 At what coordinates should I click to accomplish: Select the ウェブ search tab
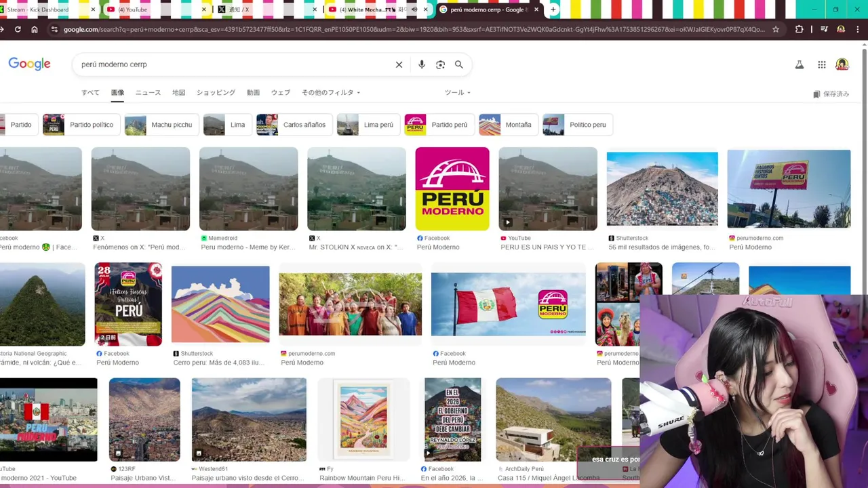pyautogui.click(x=280, y=92)
